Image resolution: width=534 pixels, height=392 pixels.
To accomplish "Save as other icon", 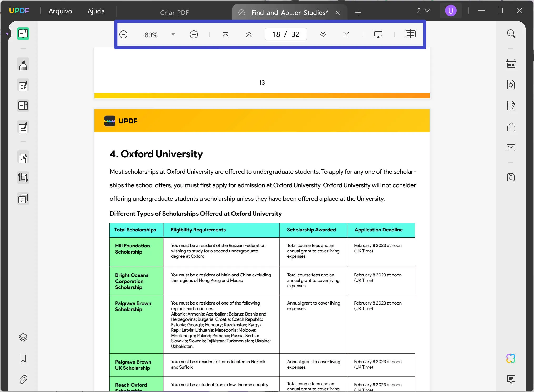I will coord(511,177).
